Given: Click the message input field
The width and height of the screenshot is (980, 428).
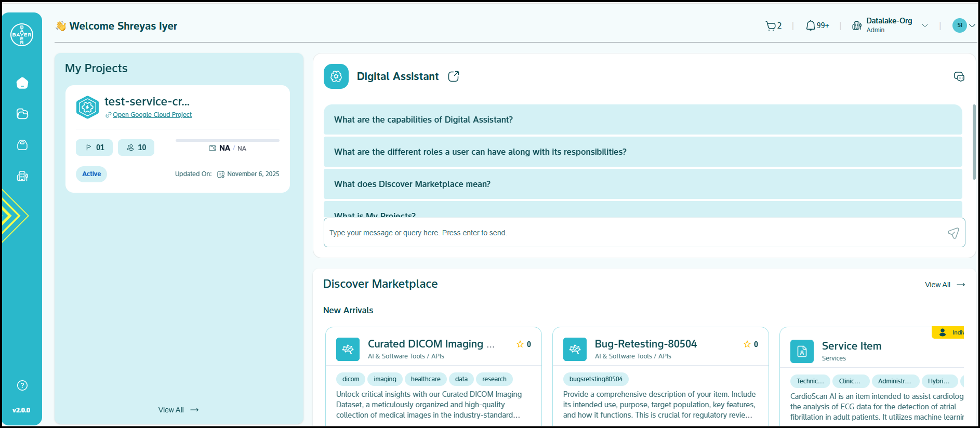Looking at the screenshot, I should [634, 233].
